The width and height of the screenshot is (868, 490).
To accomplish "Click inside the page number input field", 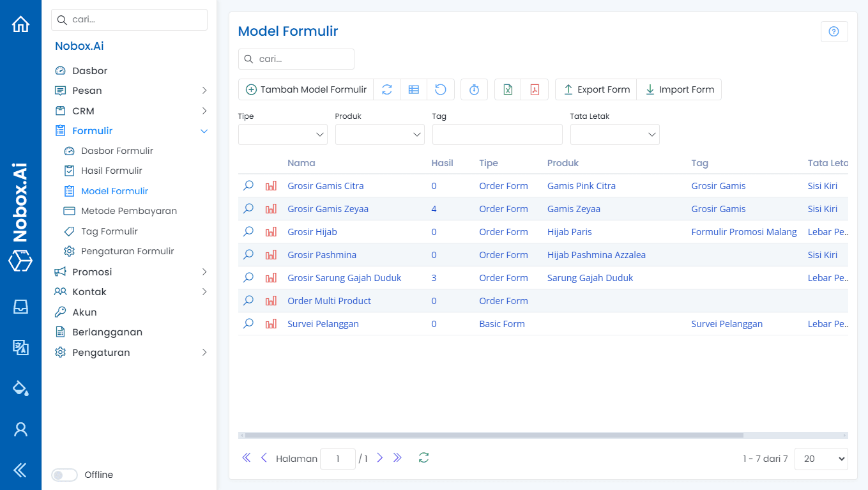I will (x=337, y=459).
